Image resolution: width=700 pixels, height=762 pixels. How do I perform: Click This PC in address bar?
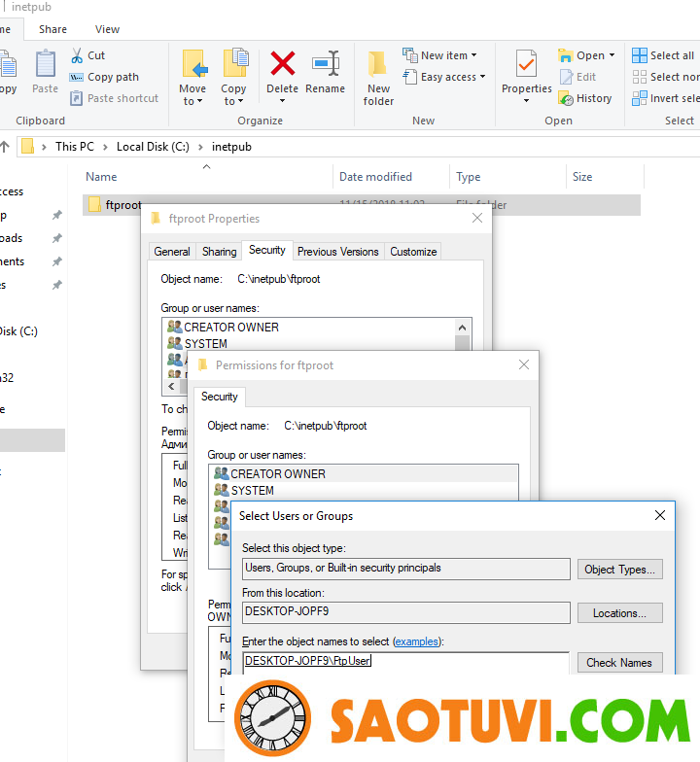click(75, 147)
